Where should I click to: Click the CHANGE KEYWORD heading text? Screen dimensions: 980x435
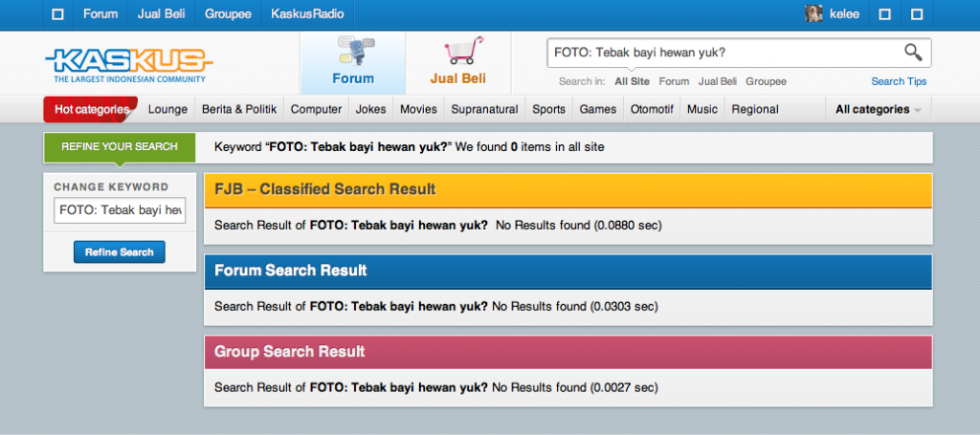click(111, 186)
